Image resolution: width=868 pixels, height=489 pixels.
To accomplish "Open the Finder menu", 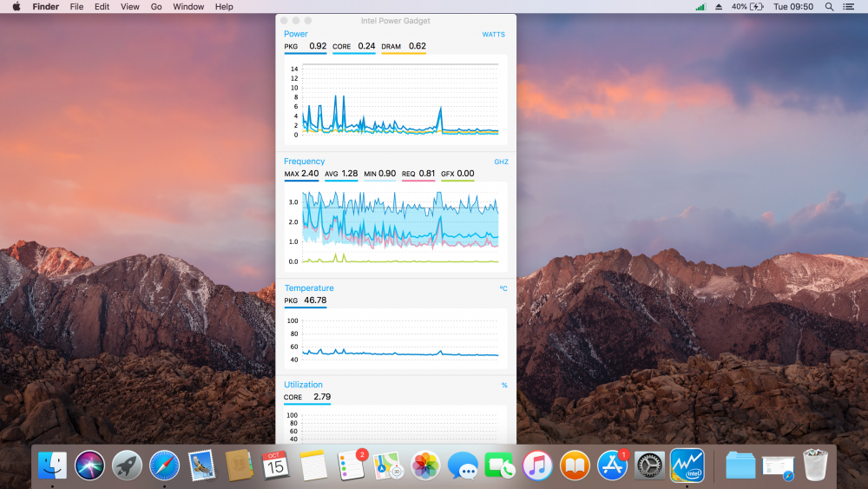I will [x=45, y=7].
